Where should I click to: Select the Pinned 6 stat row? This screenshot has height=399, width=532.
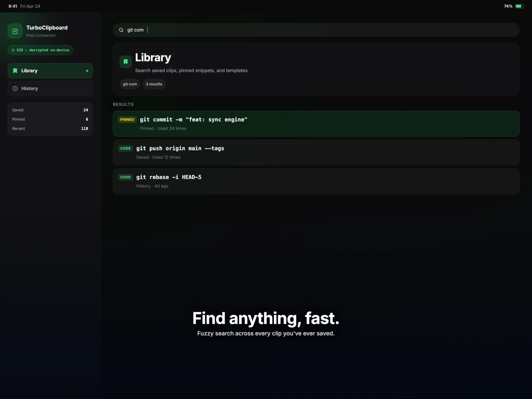pos(50,119)
